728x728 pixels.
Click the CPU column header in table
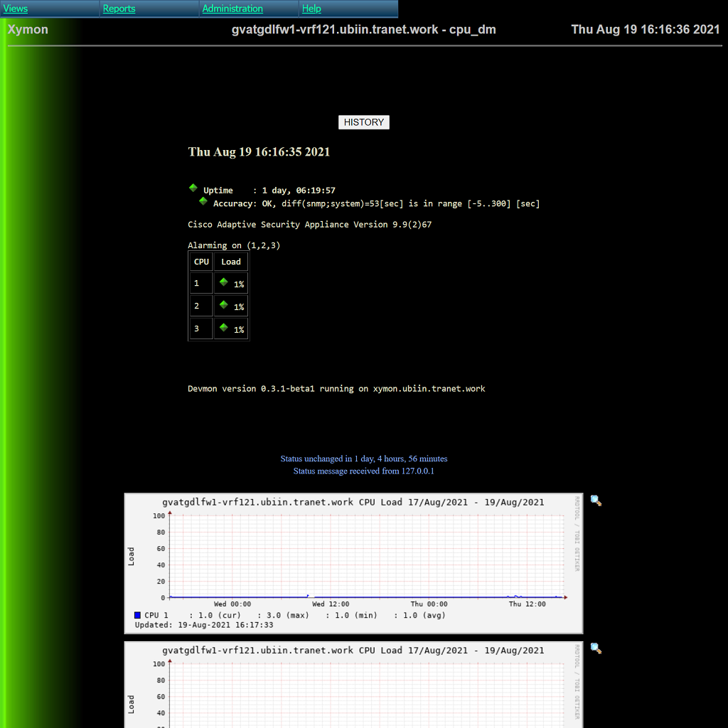(x=201, y=262)
